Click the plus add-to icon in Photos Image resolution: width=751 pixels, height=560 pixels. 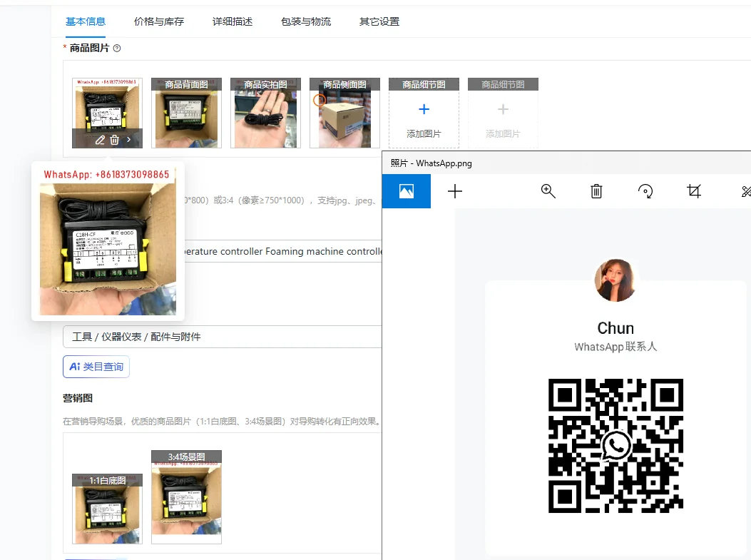(454, 192)
